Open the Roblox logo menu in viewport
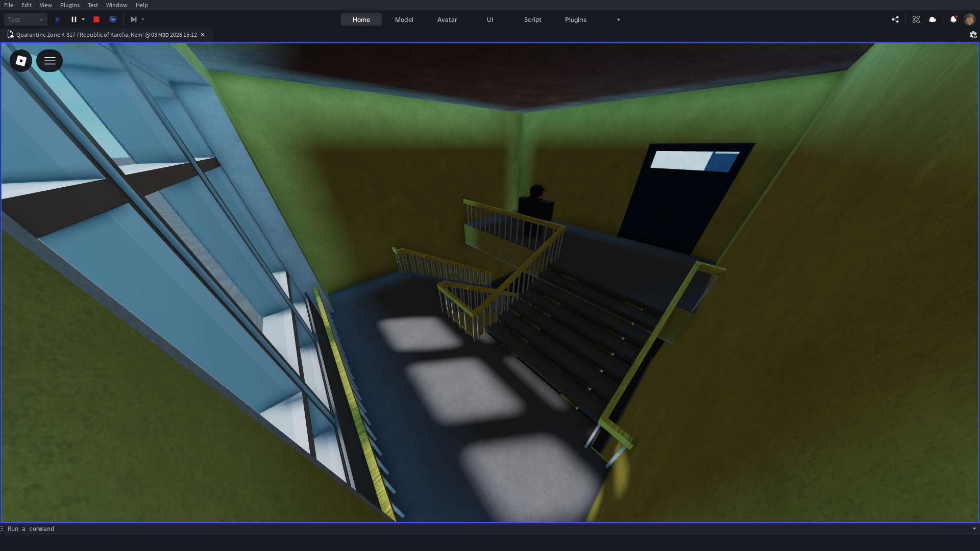 [21, 61]
